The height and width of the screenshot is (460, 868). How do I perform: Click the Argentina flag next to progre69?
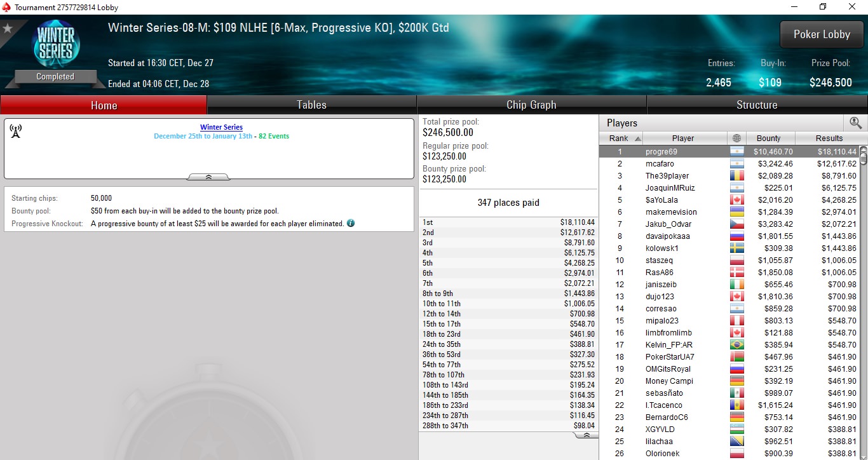736,152
